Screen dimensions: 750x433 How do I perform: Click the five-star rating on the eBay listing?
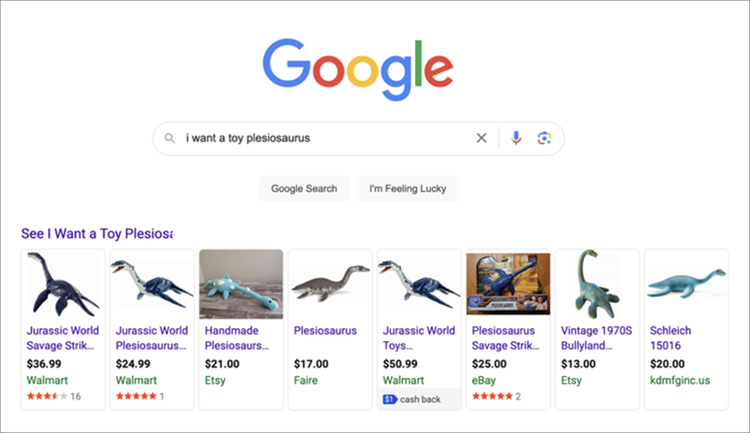489,397
